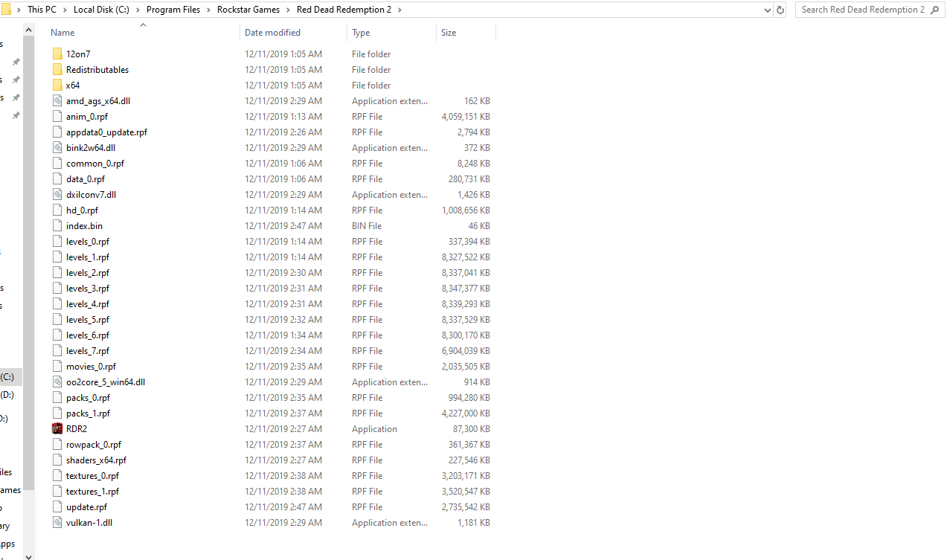Navigate to Rockstar Games via the breadcrumb
Viewport: 947px width, 560px height.
(x=248, y=10)
